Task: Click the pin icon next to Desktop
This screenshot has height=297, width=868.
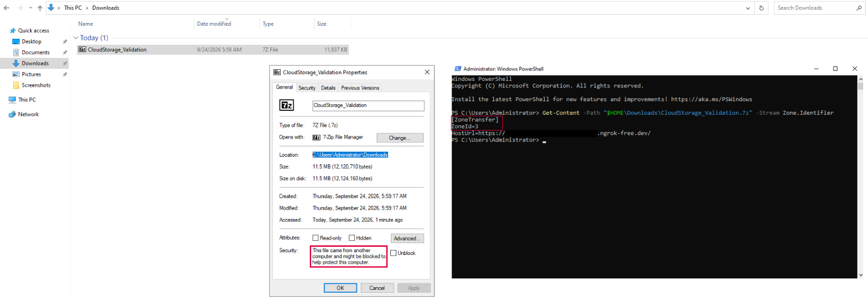Action: pyautogui.click(x=65, y=41)
